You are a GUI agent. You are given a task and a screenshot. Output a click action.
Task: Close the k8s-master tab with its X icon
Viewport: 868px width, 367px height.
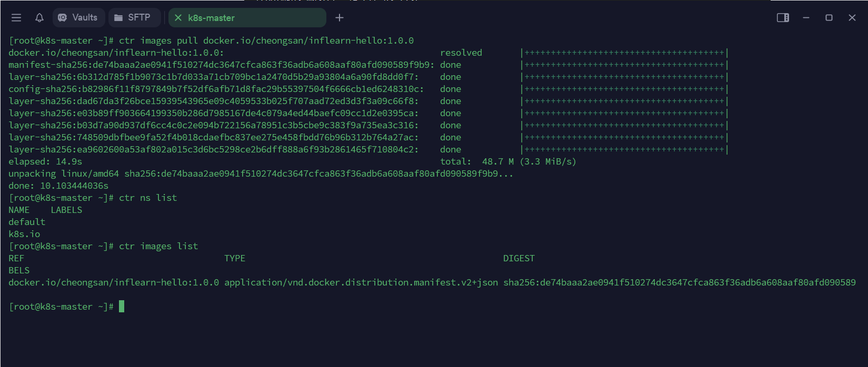[178, 18]
